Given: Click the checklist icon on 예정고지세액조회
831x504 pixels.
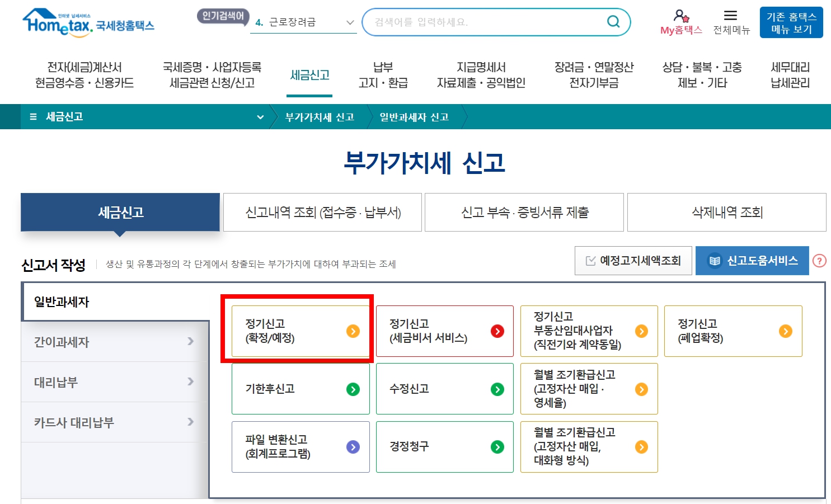Looking at the screenshot, I should coord(590,260).
